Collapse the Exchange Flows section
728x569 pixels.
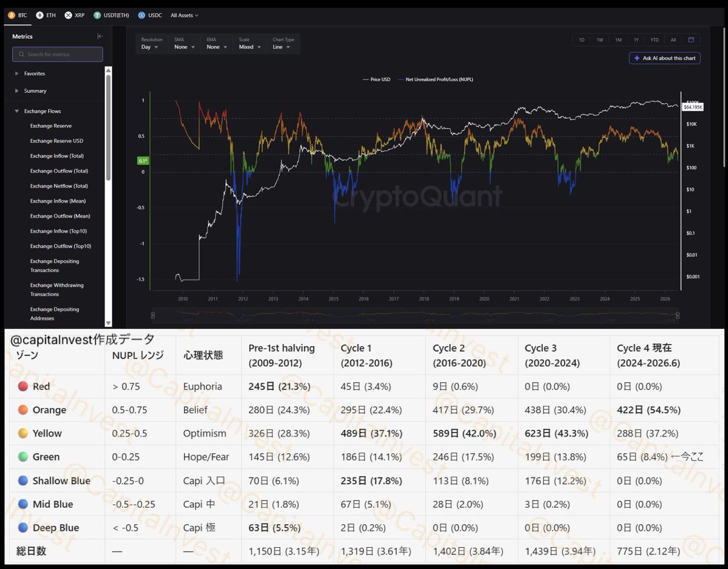[x=42, y=111]
